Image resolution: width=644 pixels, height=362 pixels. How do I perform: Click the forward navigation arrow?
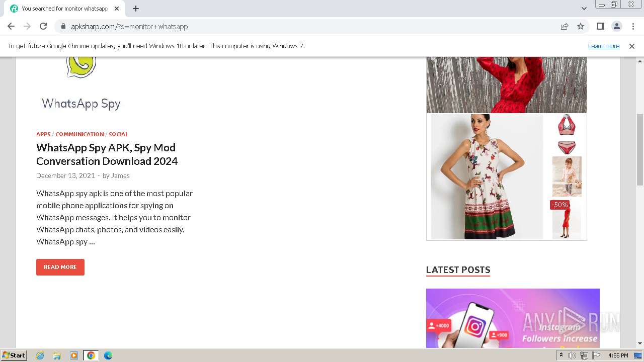click(x=27, y=26)
